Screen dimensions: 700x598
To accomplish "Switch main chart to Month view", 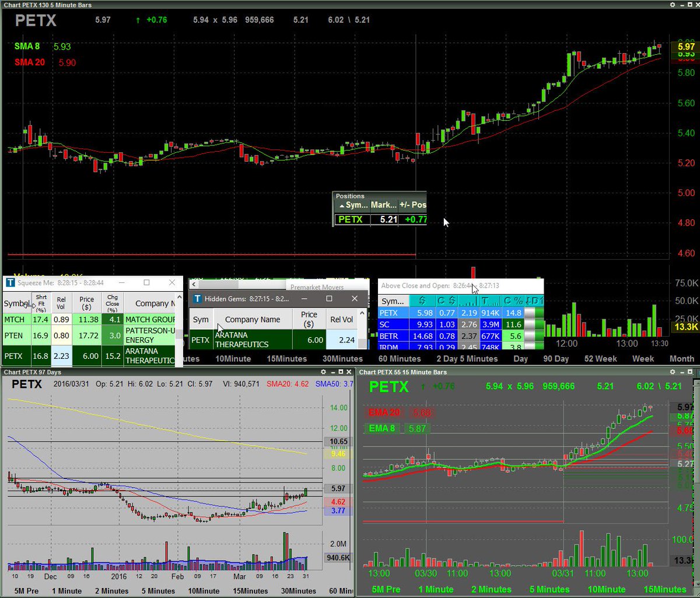I will [681, 359].
